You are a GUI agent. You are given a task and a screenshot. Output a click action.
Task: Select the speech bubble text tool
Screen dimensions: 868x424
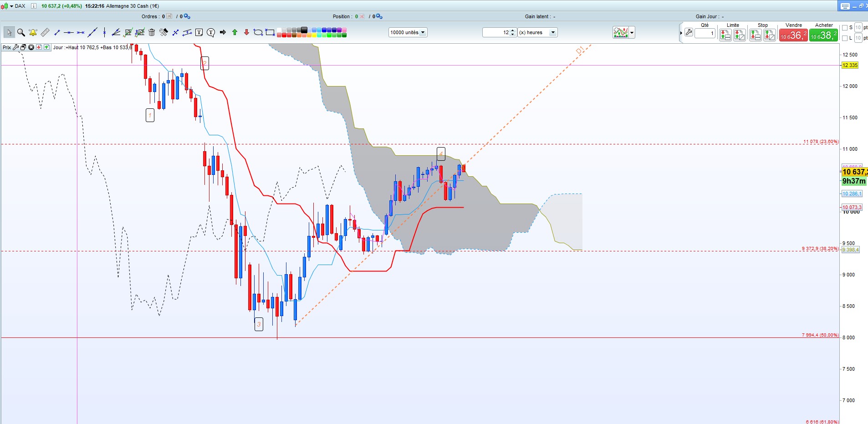[211, 32]
